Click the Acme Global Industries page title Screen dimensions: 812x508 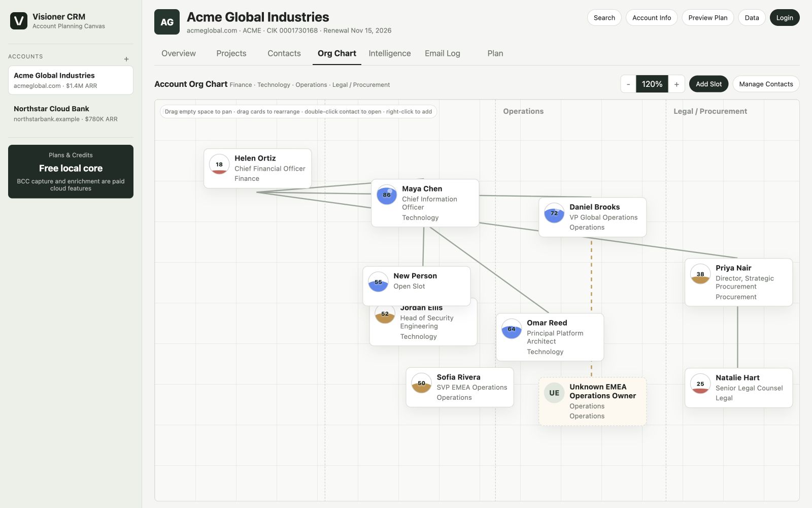pos(258,17)
